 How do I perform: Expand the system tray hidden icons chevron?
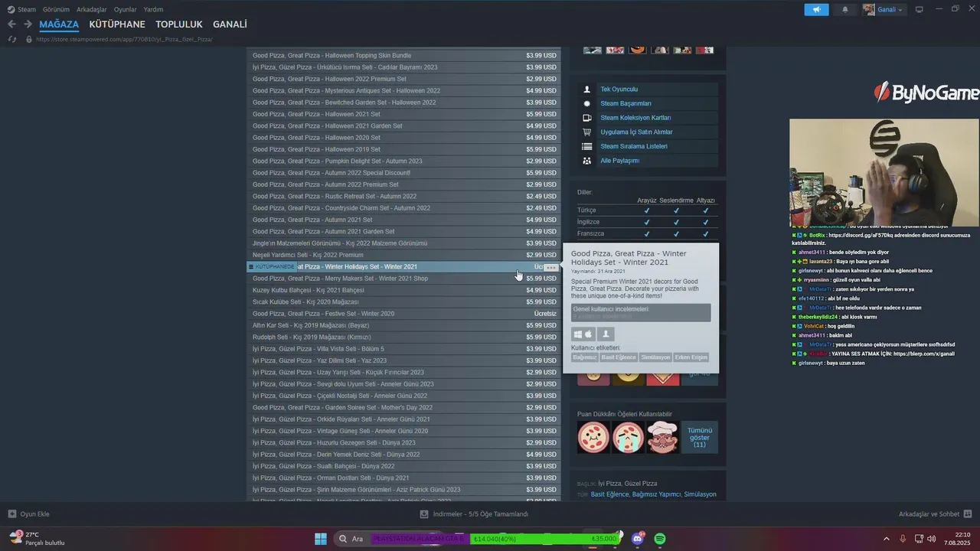[x=887, y=539]
